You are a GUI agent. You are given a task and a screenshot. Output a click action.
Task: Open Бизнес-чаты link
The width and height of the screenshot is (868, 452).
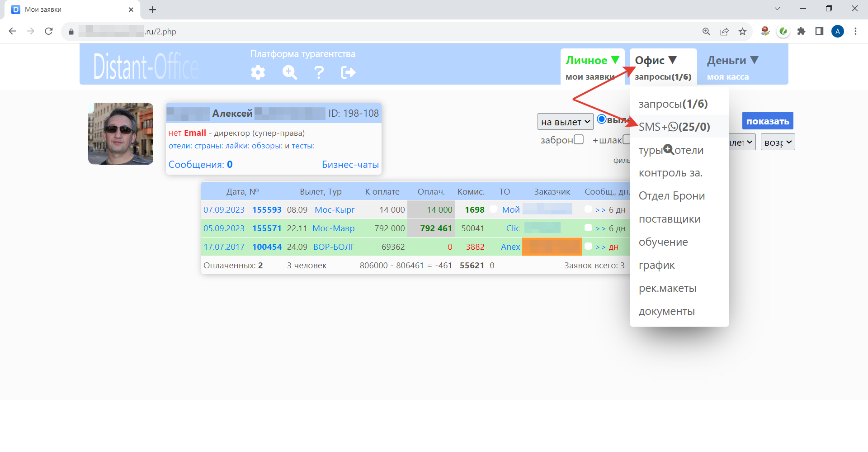350,165
